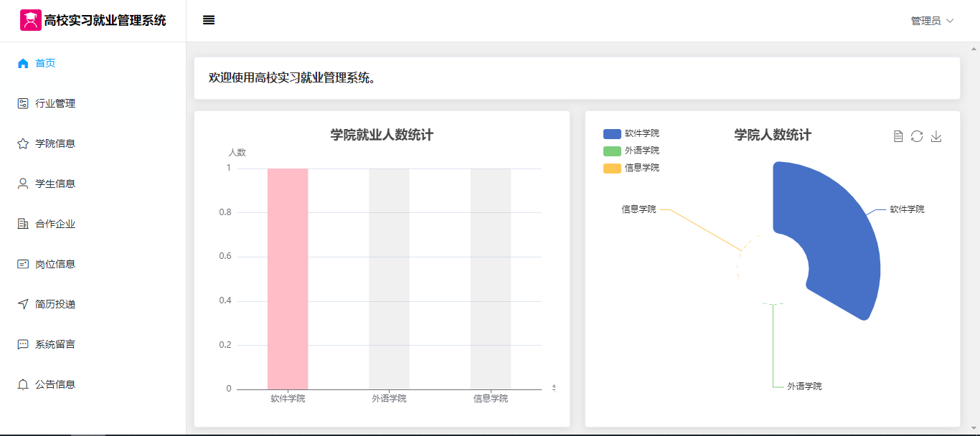Open data view of pie chart
980x436 pixels.
(x=897, y=136)
